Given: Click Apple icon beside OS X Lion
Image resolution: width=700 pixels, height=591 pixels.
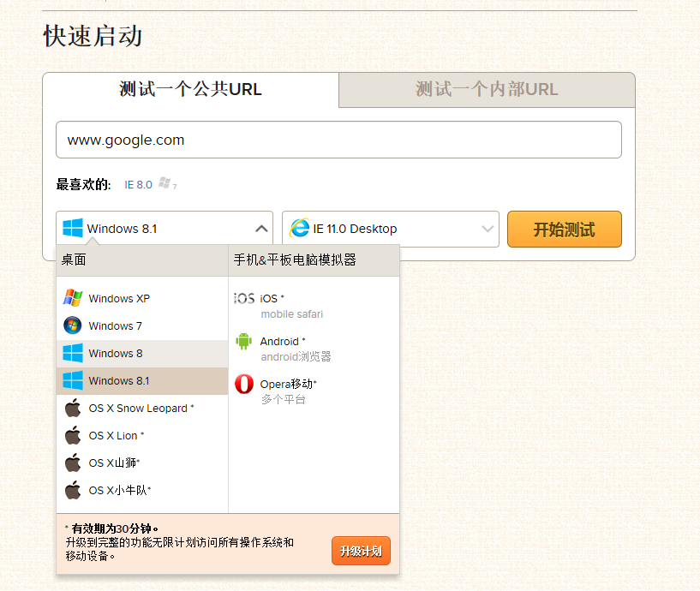Looking at the screenshot, I should (x=73, y=435).
